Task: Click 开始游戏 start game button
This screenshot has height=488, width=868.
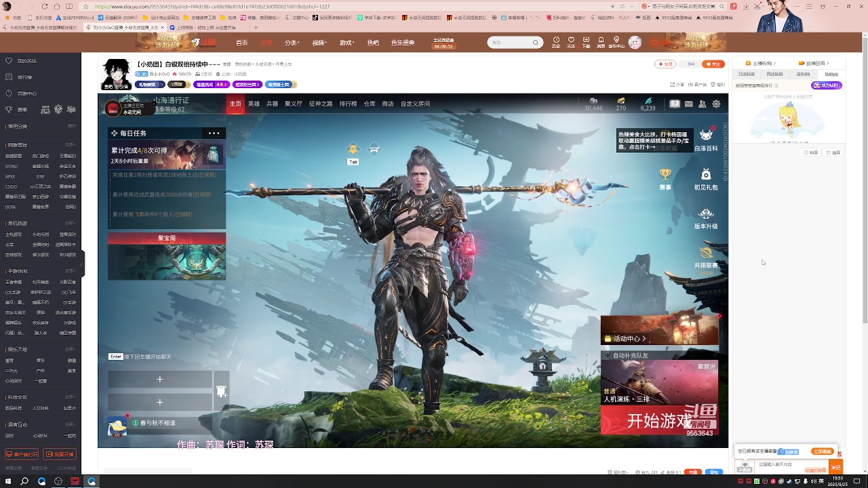Action: (x=659, y=421)
